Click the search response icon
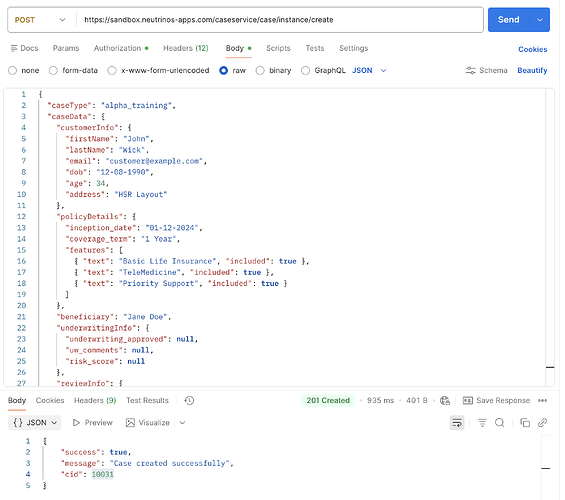This screenshot has height=500, width=565. (499, 423)
